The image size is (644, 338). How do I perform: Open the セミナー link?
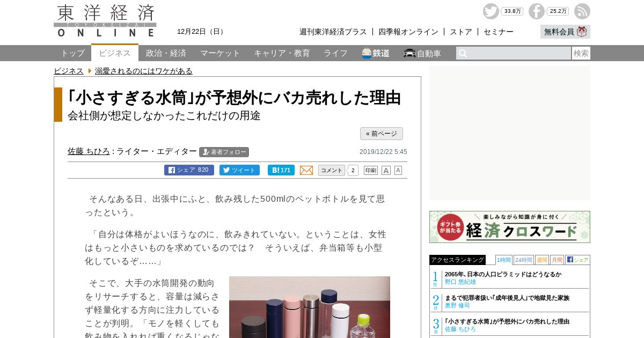coord(499,32)
